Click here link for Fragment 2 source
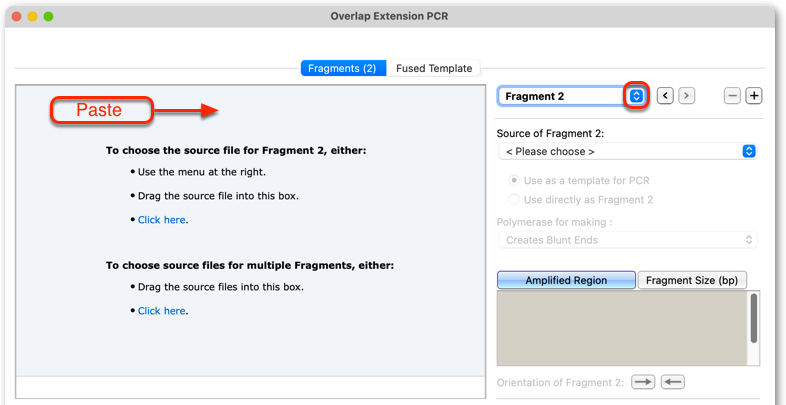 point(161,220)
